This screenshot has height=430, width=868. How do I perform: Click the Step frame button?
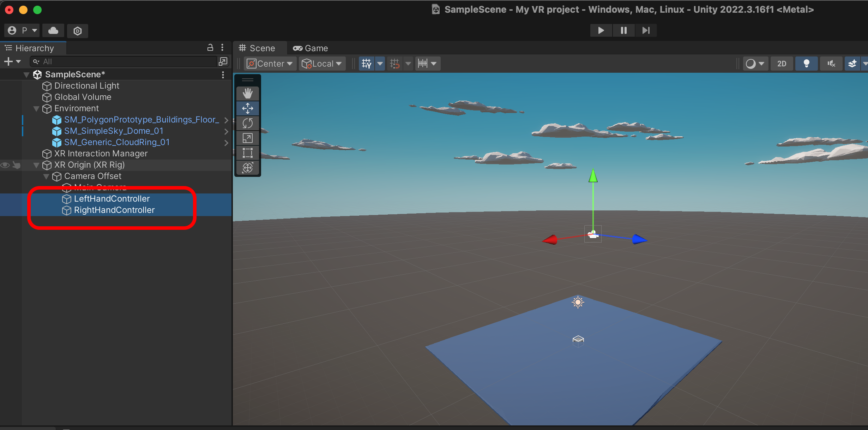tap(646, 30)
